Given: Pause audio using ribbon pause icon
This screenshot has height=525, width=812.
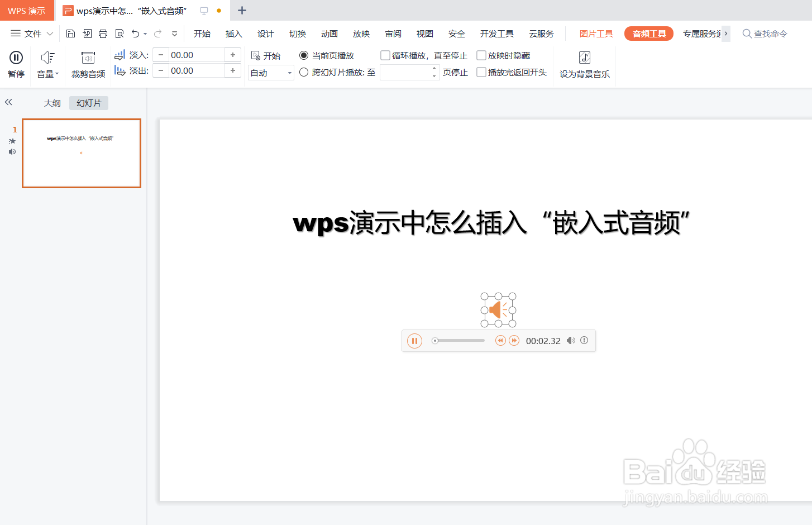Looking at the screenshot, I should coord(16,57).
